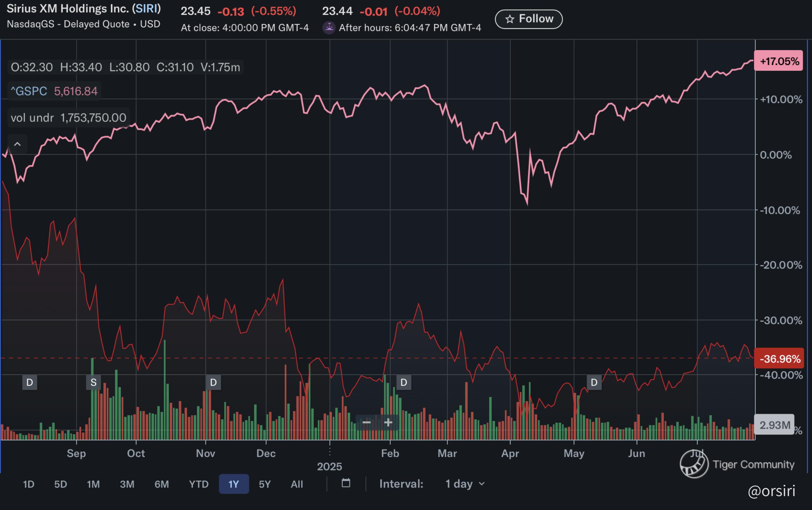Screen dimensions: 812x510
Task: Select the 1D range option
Action: point(29,484)
